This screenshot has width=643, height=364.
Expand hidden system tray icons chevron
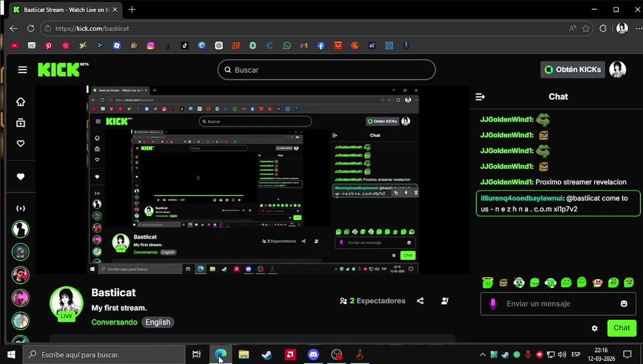[x=483, y=355]
